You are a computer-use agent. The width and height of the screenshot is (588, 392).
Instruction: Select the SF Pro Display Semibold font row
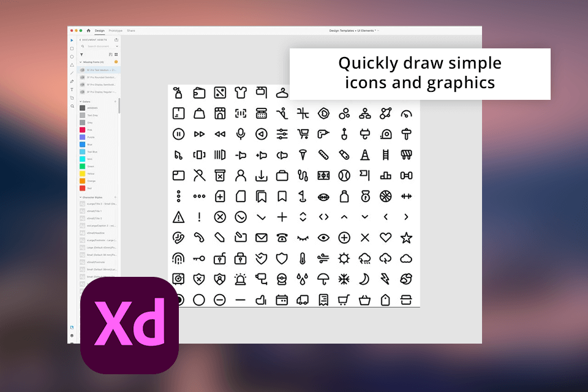[x=99, y=85]
